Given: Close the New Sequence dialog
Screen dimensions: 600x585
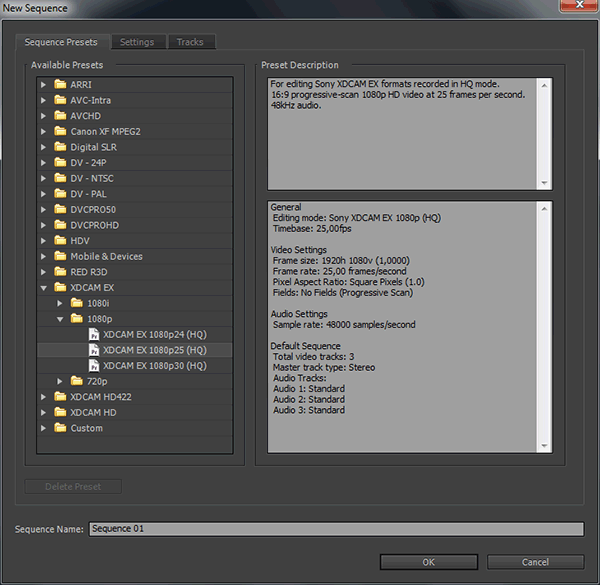Looking at the screenshot, I should 579,5.
